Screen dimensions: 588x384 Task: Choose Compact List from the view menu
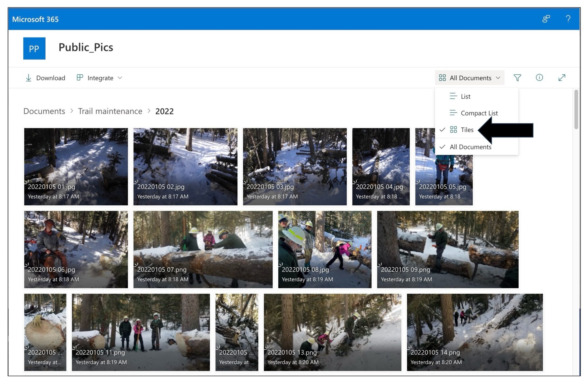(479, 113)
